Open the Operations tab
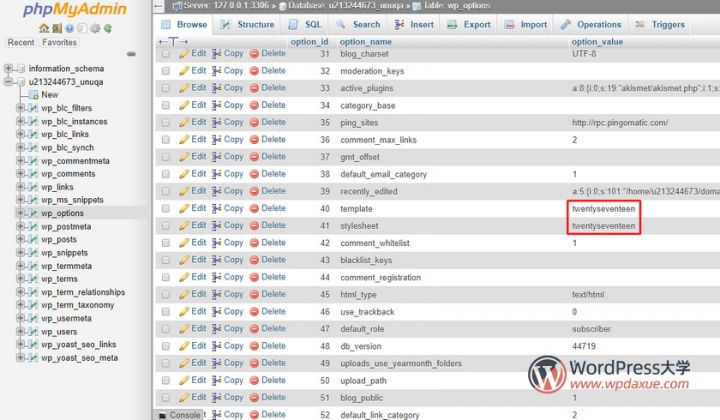720x420 pixels. coord(591,25)
